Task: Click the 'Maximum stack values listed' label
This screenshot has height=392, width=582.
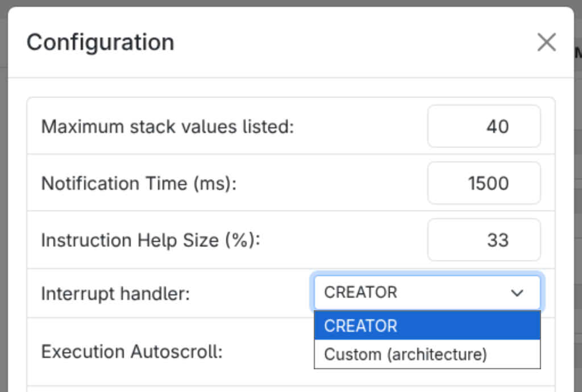Action: click(x=167, y=126)
